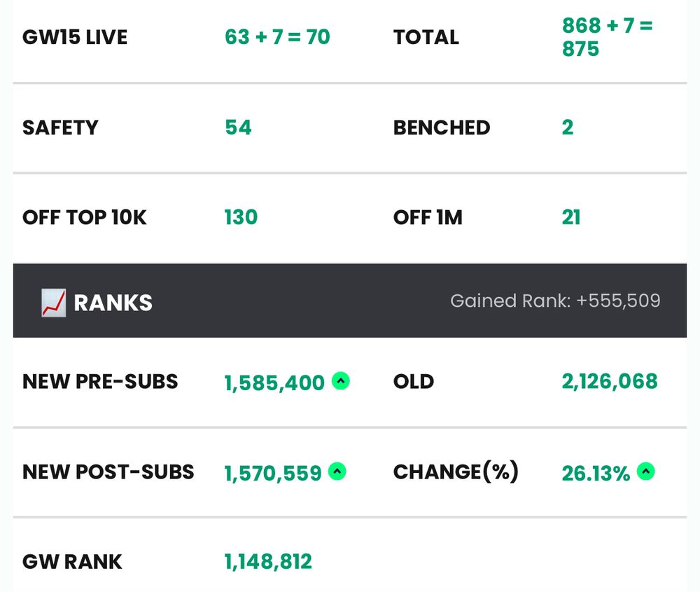Viewport: 700px width, 592px height.
Task: Select the safety score value 54
Action: click(239, 128)
